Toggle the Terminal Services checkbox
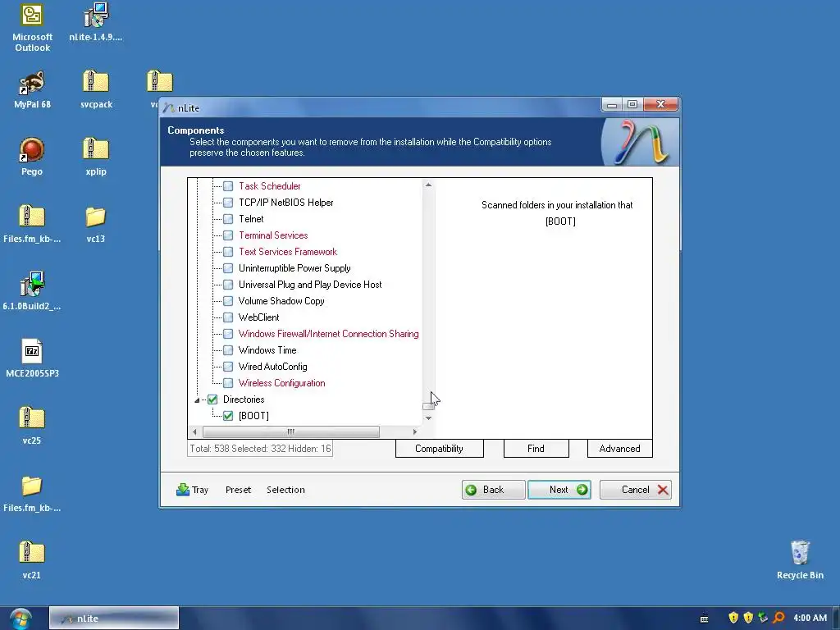This screenshot has width=840, height=630. coord(228,235)
